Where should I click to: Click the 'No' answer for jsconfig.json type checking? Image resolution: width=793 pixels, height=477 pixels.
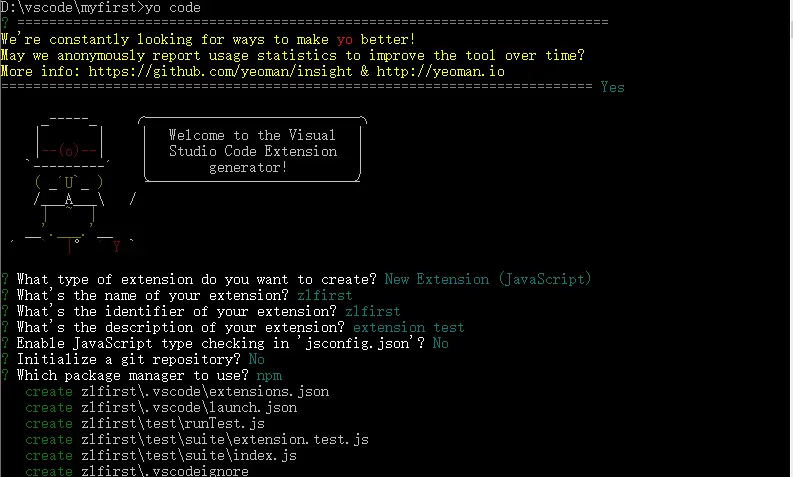click(440, 343)
